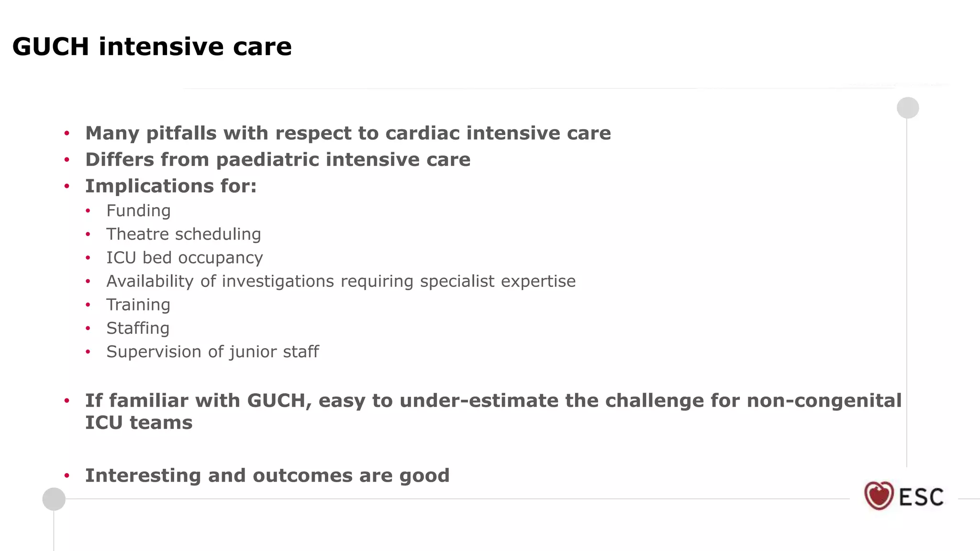
Task: Click the 'Funding' sub-bullet
Action: [x=138, y=211]
